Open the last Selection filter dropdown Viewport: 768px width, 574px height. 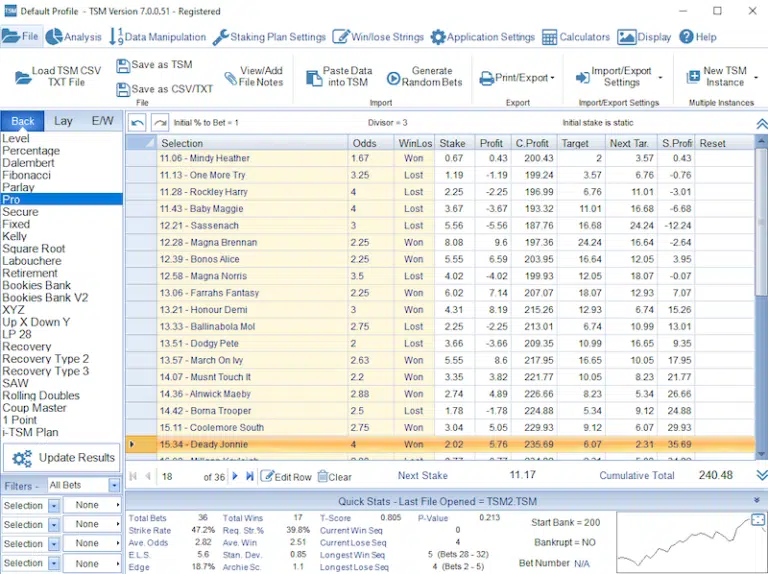point(54,563)
